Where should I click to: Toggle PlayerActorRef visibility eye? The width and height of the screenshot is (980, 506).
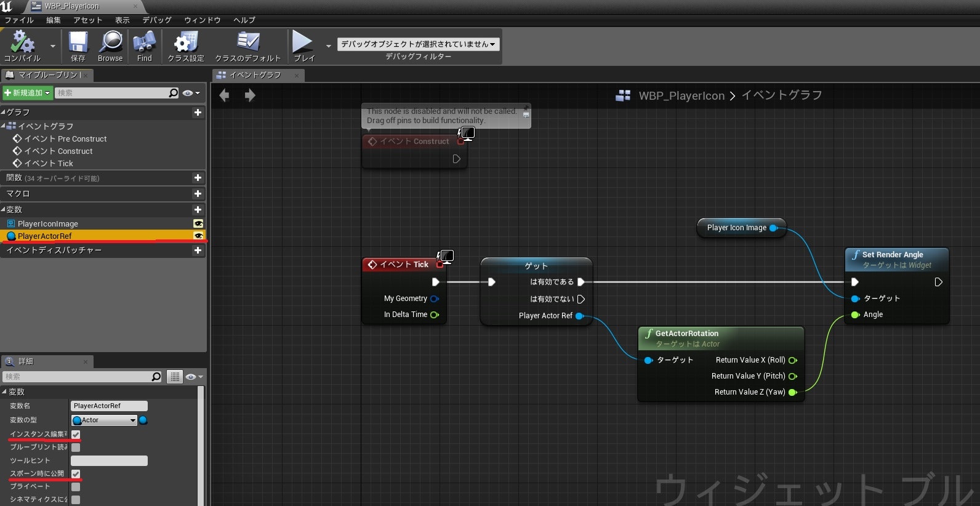coord(198,236)
